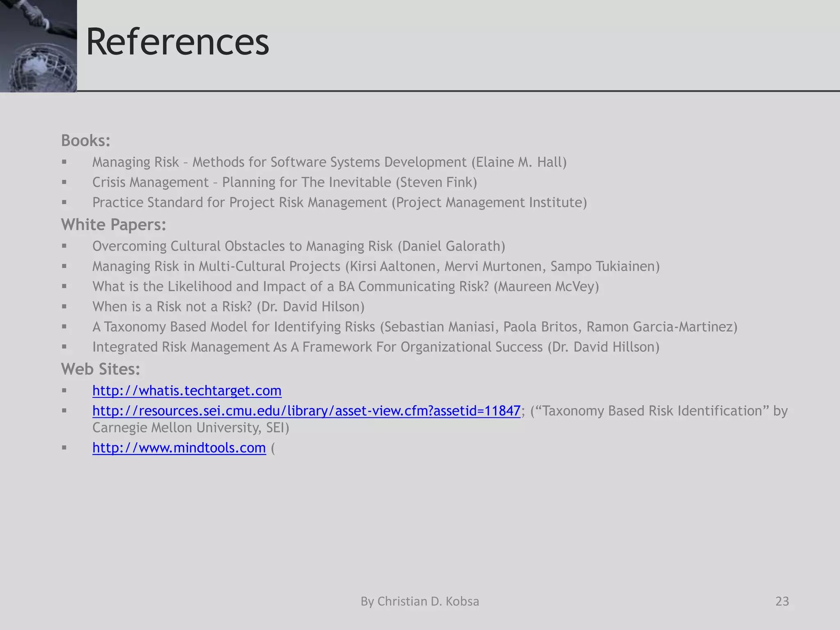Click the Books section heading
Viewport: 840px width, 630px height.
point(86,141)
